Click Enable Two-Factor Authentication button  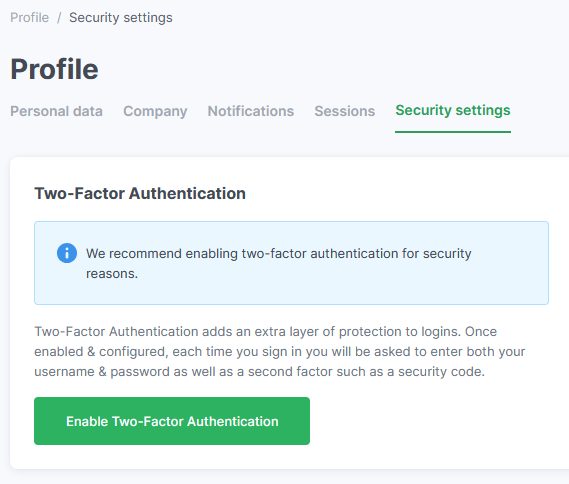coord(172,421)
